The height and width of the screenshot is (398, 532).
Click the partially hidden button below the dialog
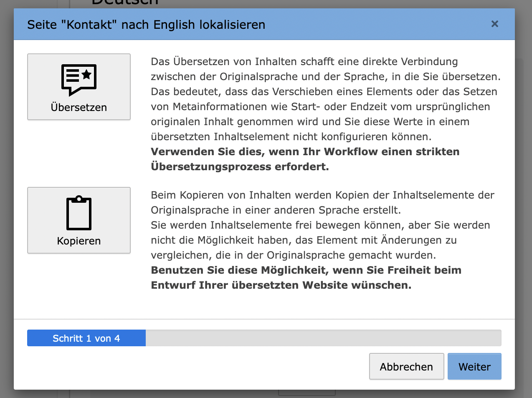click(307, 393)
